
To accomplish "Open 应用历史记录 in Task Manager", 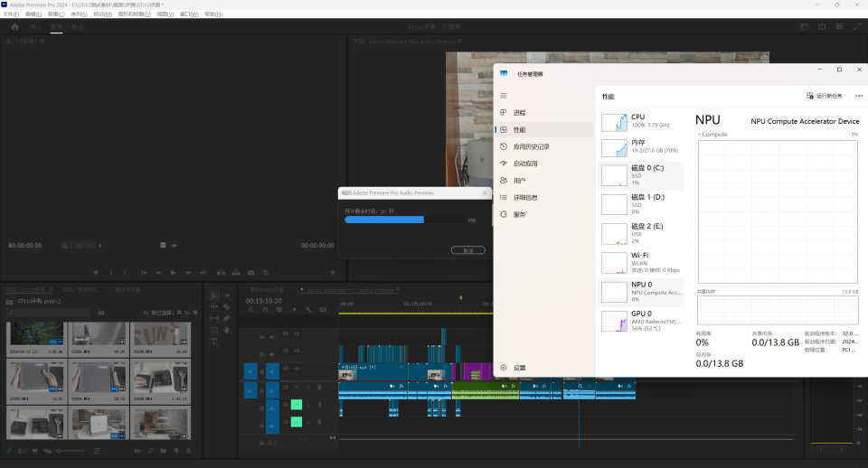I will (x=544, y=146).
